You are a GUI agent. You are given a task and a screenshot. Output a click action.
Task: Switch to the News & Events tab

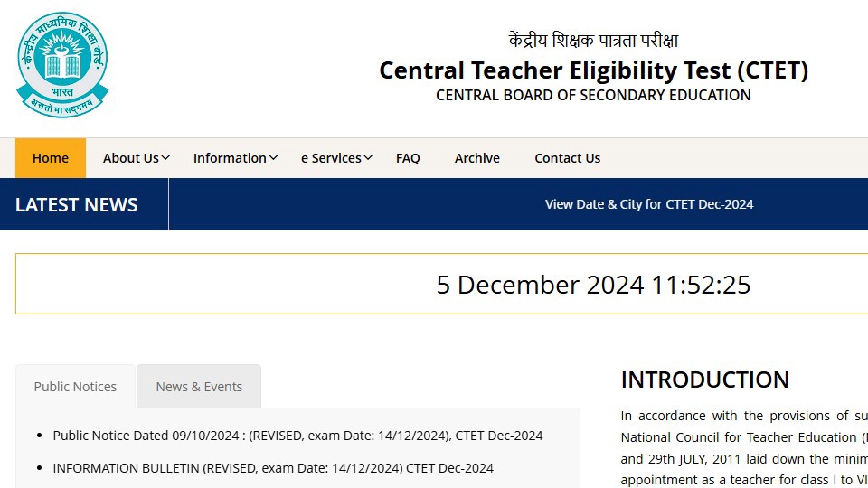pyautogui.click(x=199, y=387)
